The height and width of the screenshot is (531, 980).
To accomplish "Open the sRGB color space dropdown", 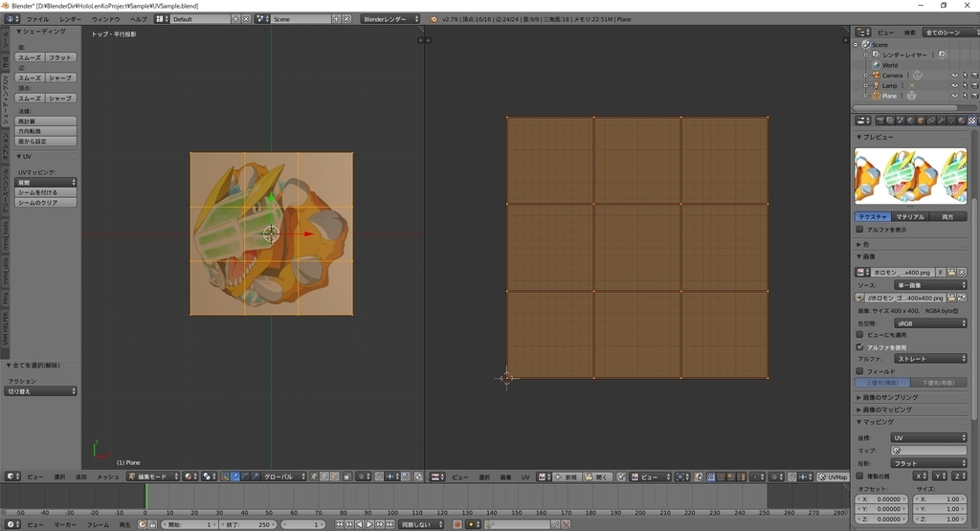I will tap(930, 323).
